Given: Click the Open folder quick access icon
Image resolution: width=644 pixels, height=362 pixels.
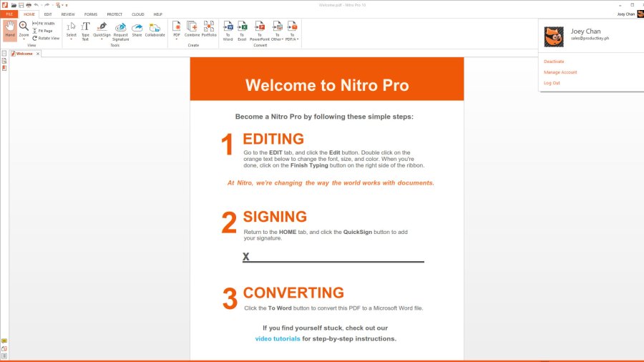Looking at the screenshot, I should (x=14, y=5).
